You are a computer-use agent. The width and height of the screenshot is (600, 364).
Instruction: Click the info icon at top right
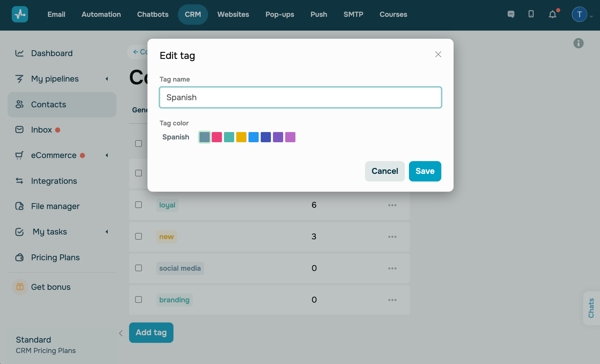click(x=578, y=43)
